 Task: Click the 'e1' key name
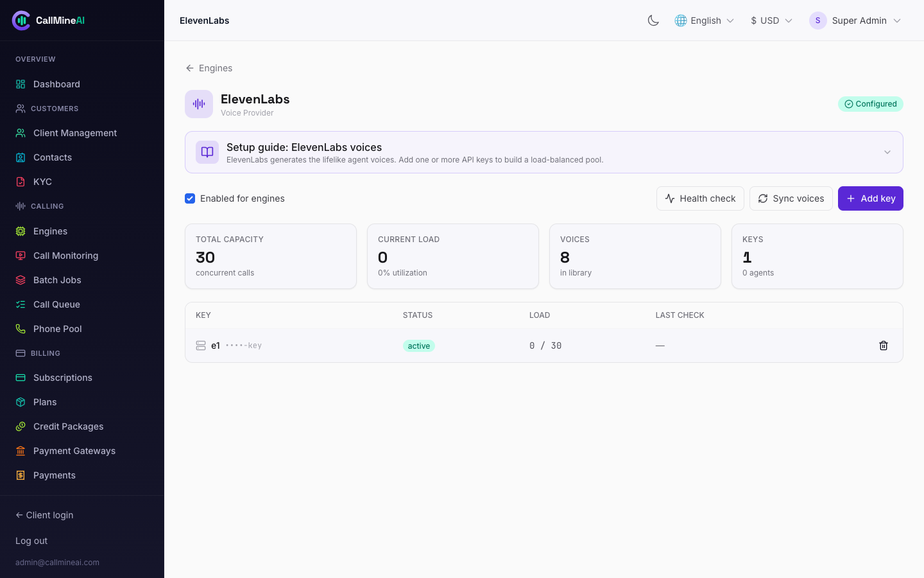point(216,346)
